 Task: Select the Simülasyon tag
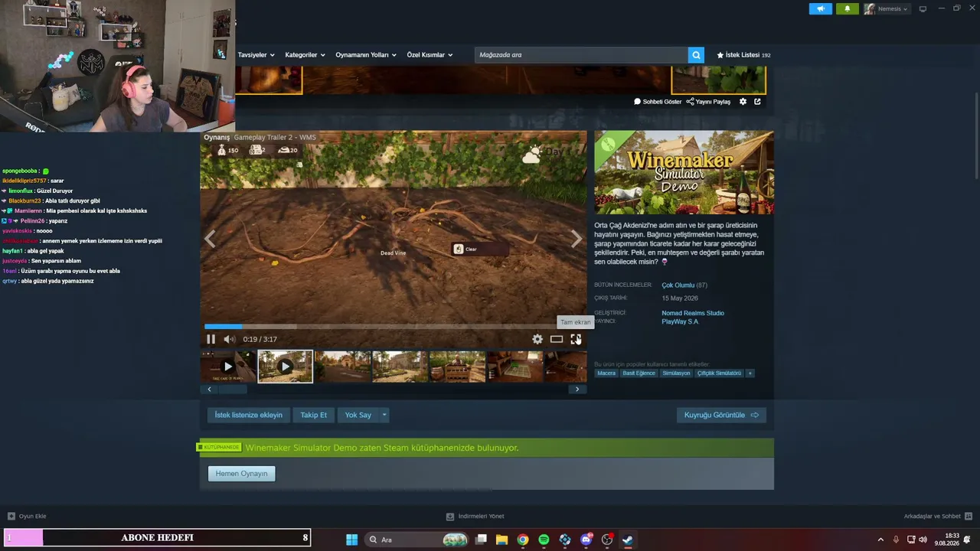(x=676, y=373)
